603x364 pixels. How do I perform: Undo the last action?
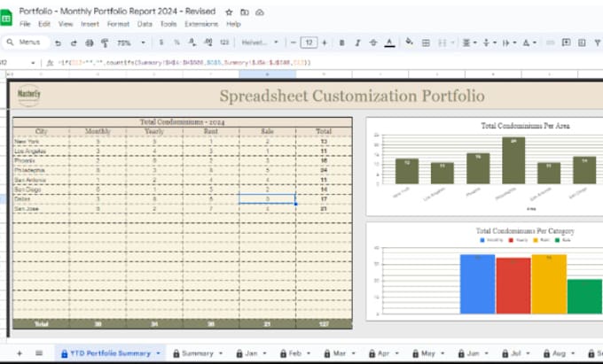coord(58,43)
